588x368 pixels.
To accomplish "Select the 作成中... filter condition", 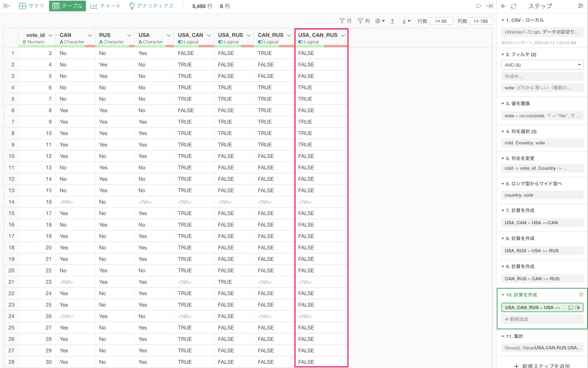I will pyautogui.click(x=542, y=76).
